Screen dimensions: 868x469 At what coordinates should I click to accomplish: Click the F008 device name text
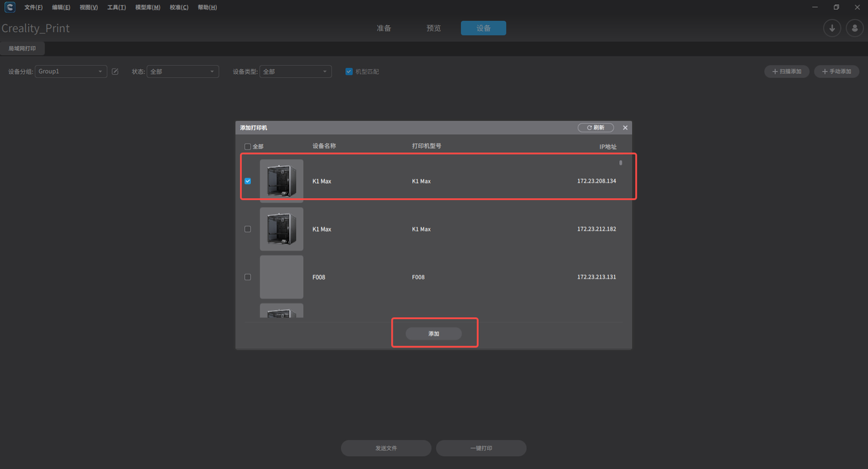pyautogui.click(x=319, y=277)
